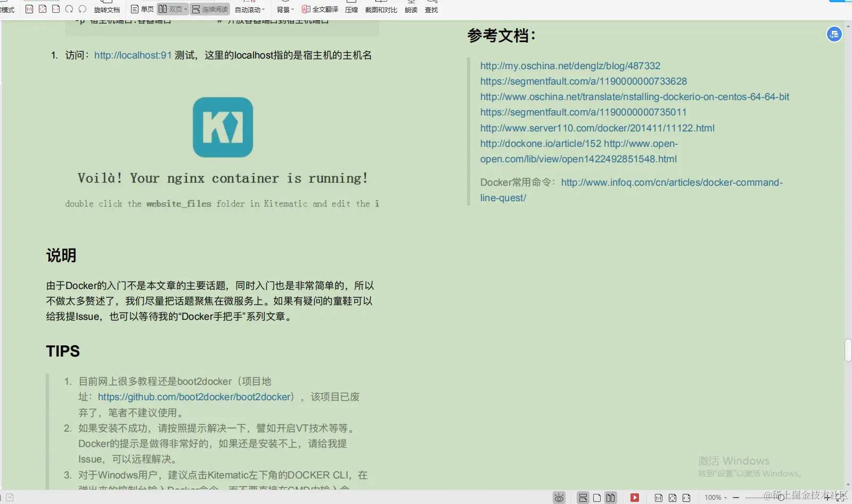The width and height of the screenshot is (852, 504).
Task: Click the 压缩 compress icon
Action: [x=351, y=9]
